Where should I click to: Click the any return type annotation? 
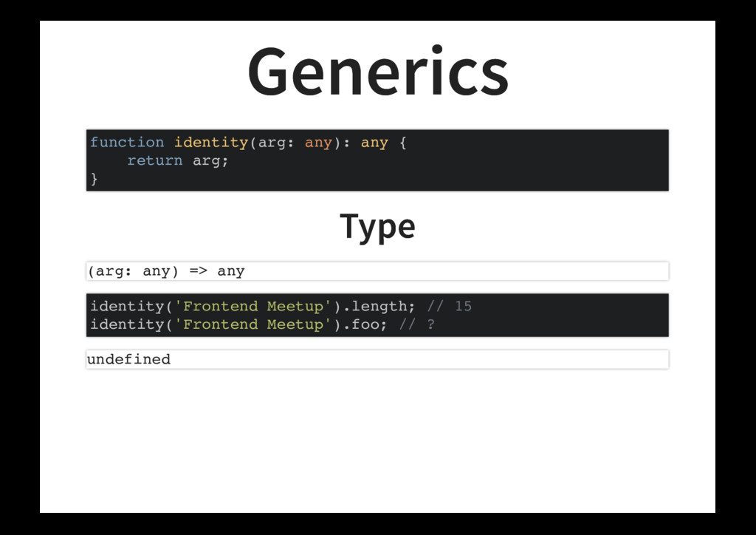(x=374, y=143)
